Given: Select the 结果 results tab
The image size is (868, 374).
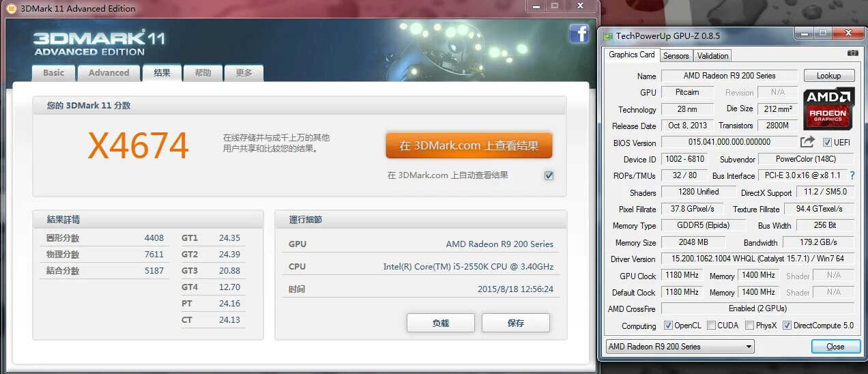Looking at the screenshot, I should point(162,72).
